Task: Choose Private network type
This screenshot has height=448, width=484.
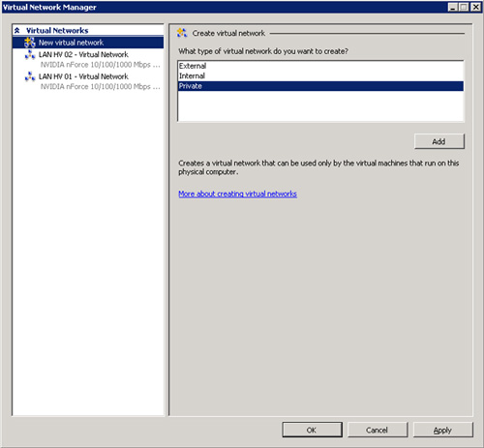Action: coord(320,86)
